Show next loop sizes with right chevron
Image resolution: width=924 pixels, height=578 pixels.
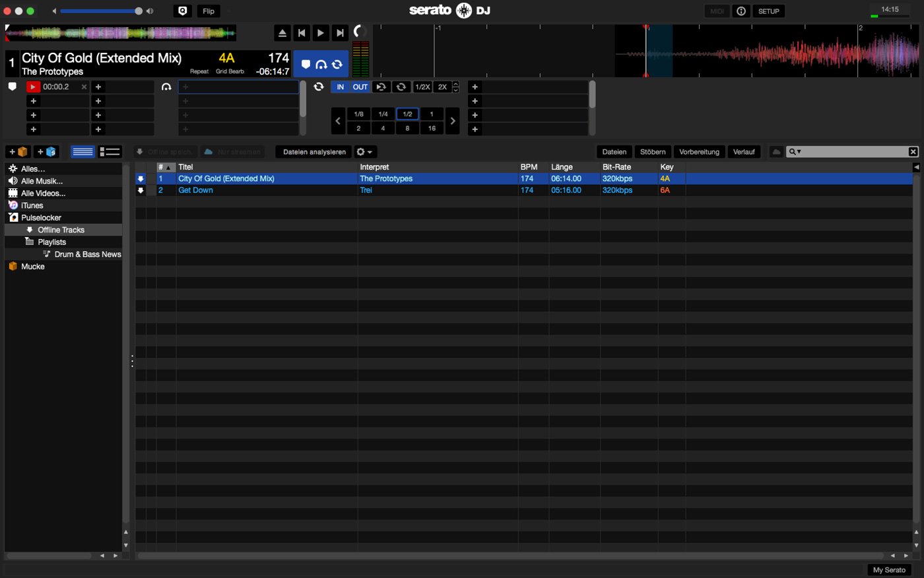point(453,121)
